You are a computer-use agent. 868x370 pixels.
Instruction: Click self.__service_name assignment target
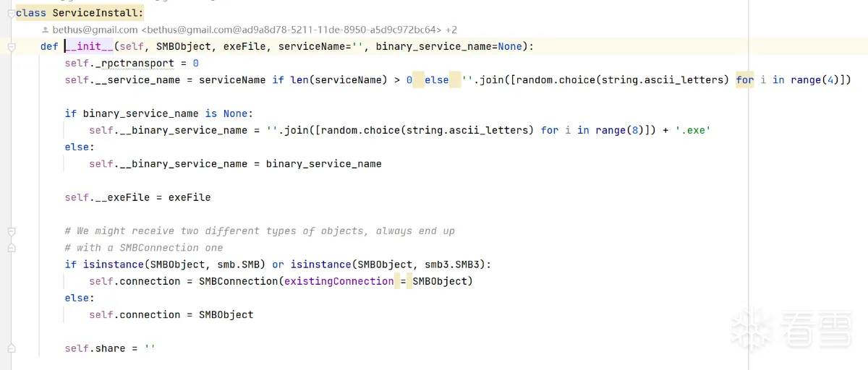[x=122, y=79]
